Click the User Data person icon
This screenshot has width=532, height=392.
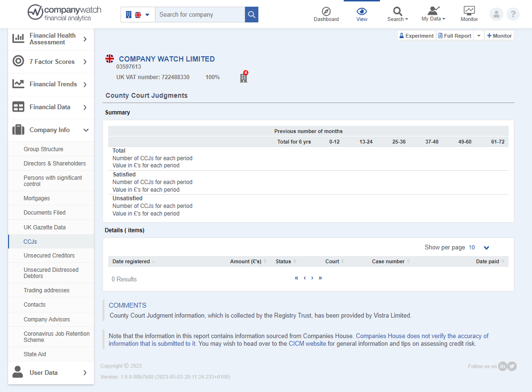[x=18, y=372]
